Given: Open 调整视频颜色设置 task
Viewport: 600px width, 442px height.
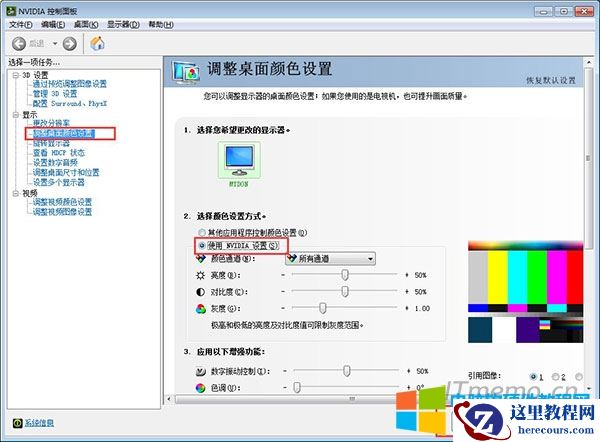Looking at the screenshot, I should [x=62, y=202].
